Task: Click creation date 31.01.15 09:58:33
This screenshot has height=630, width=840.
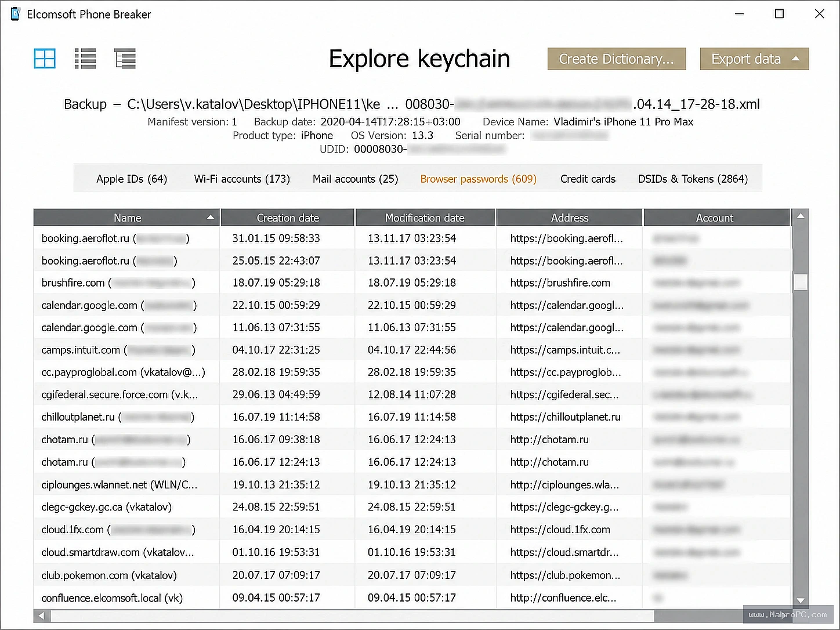Action: pyautogui.click(x=276, y=238)
